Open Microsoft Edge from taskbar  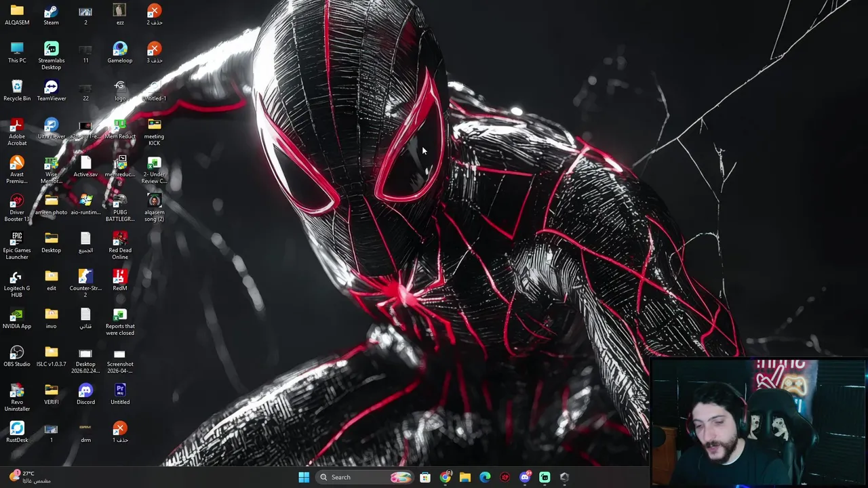click(x=485, y=477)
